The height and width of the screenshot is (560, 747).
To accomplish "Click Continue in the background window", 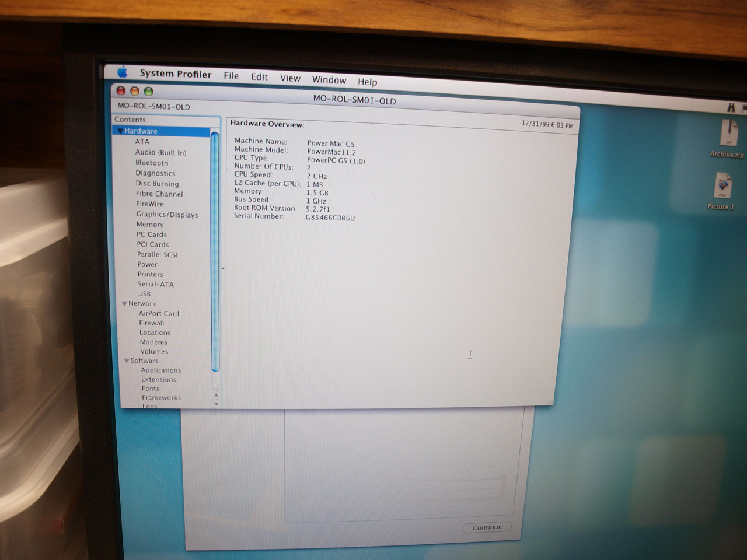I will (x=487, y=527).
